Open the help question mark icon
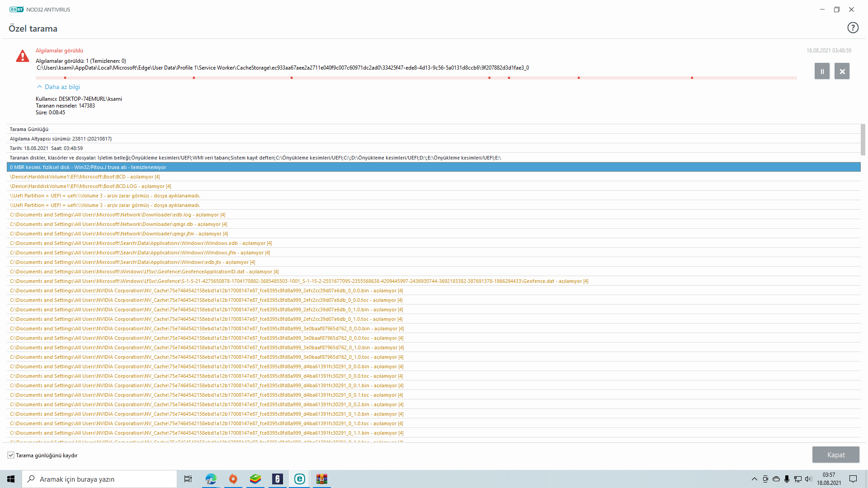Screen dimensions: 868x488 [853, 28]
